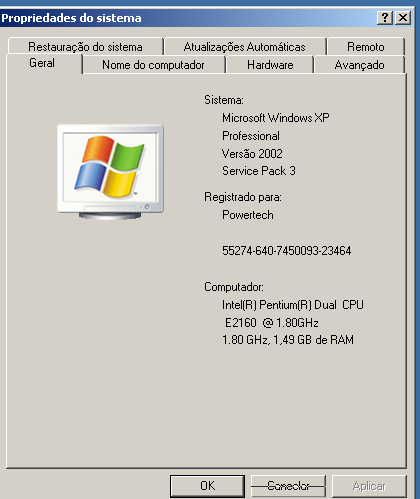Open the Hardware tab

[270, 65]
